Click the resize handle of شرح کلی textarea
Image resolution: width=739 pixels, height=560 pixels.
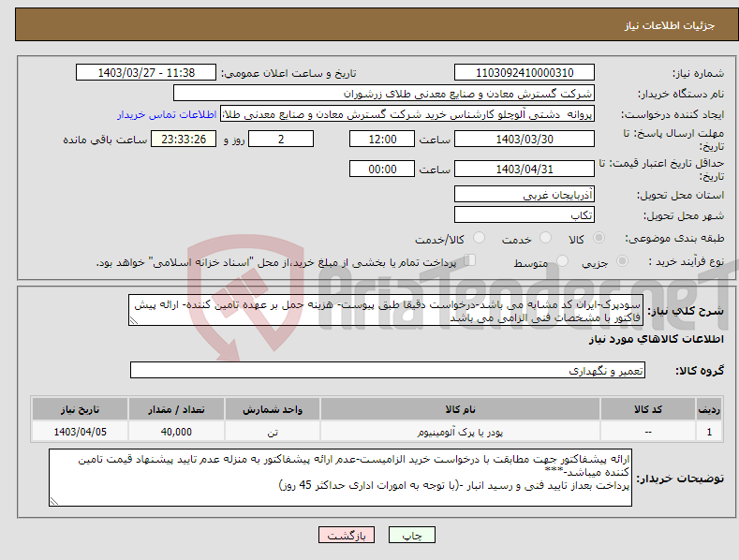point(134,321)
